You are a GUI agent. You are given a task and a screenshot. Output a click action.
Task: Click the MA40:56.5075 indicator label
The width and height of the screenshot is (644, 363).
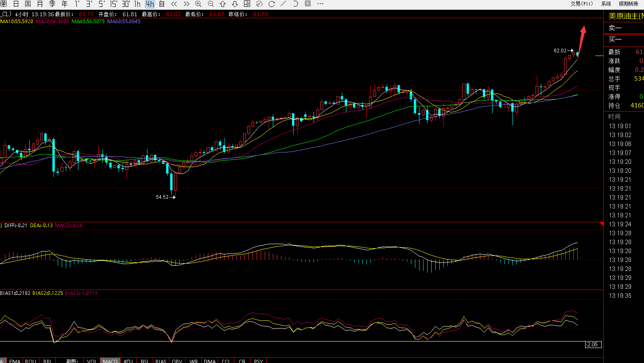(x=88, y=21)
